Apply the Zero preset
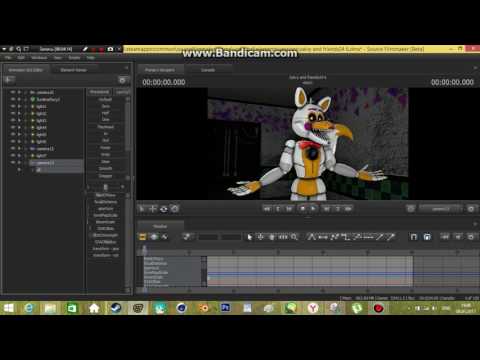 point(105,106)
